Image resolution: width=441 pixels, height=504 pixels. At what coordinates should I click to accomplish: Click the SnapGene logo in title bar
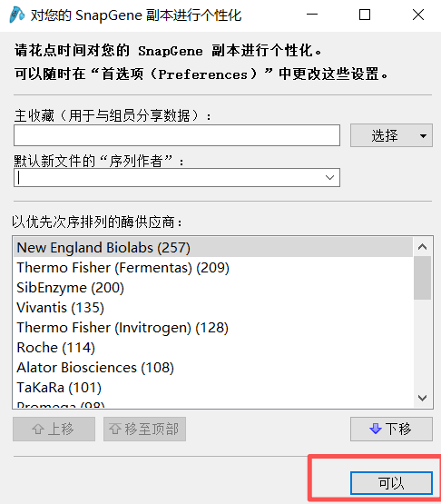(x=16, y=15)
